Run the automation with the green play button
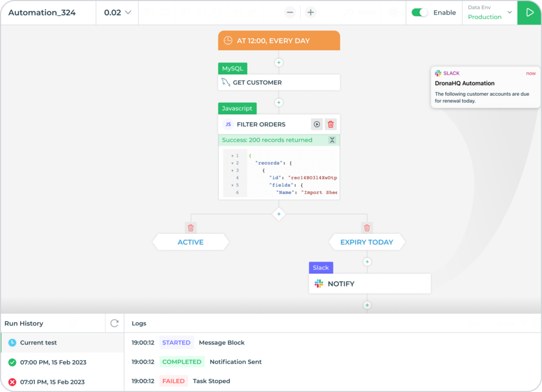 pyautogui.click(x=529, y=12)
